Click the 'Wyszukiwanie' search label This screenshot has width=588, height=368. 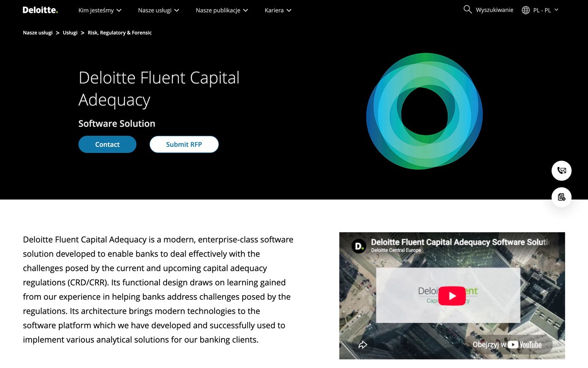tap(494, 10)
